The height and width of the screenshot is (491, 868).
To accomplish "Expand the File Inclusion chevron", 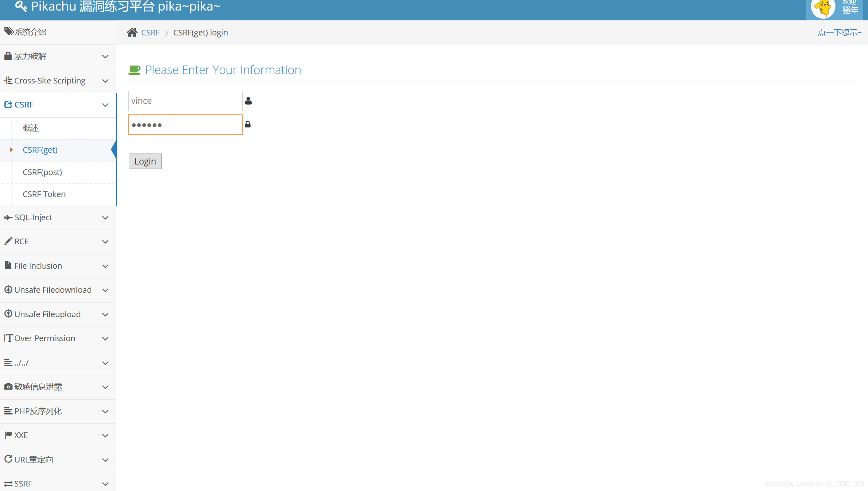I will click(105, 266).
